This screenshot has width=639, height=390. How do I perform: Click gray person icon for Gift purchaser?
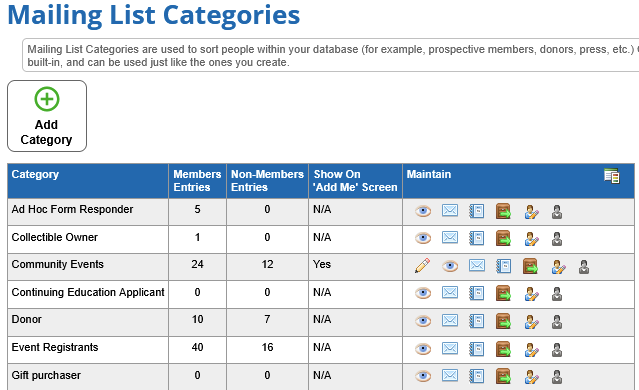click(x=557, y=377)
